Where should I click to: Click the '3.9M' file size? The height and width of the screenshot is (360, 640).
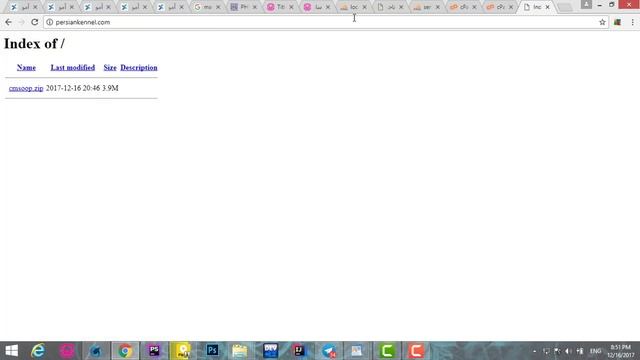coord(110,88)
